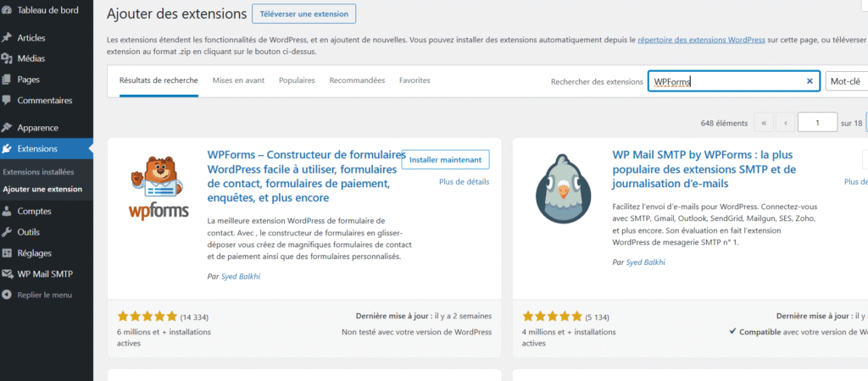Open Syed Balkhi author link under WPForms
Viewport: 868px width, 381px height.
click(x=241, y=277)
